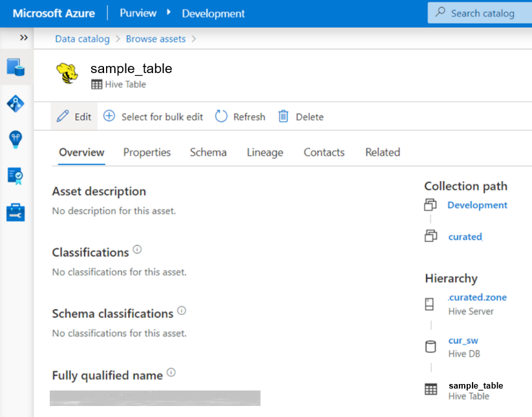This screenshot has width=532, height=417.
Task: Open the Data catalog sidebar icon
Action: coord(16,67)
